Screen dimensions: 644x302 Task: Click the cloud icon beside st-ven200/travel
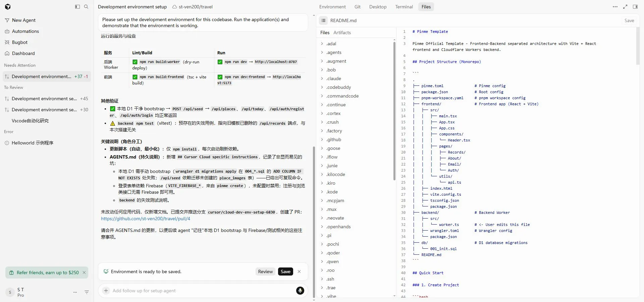coord(174,7)
